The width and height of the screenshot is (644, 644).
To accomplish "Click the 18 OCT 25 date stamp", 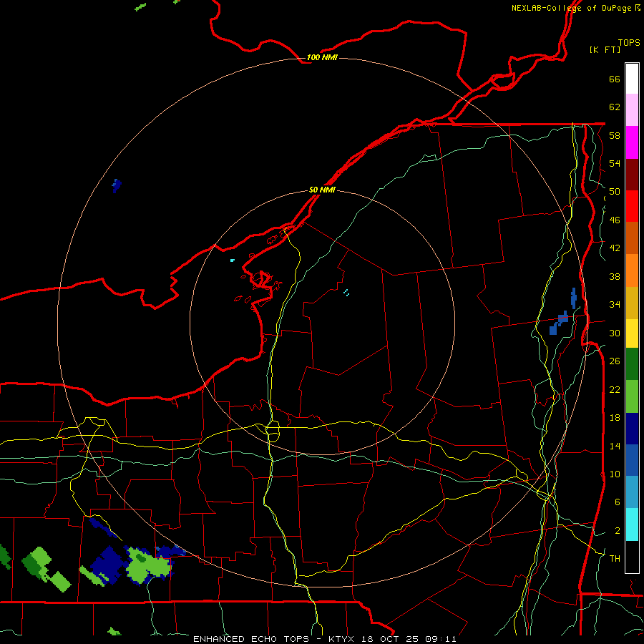I will tap(392, 639).
